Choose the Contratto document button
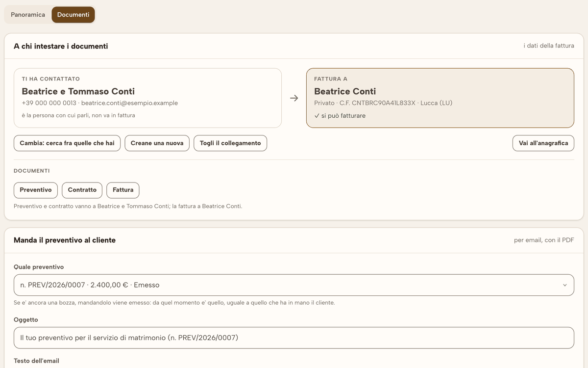588x368 pixels. coord(82,190)
